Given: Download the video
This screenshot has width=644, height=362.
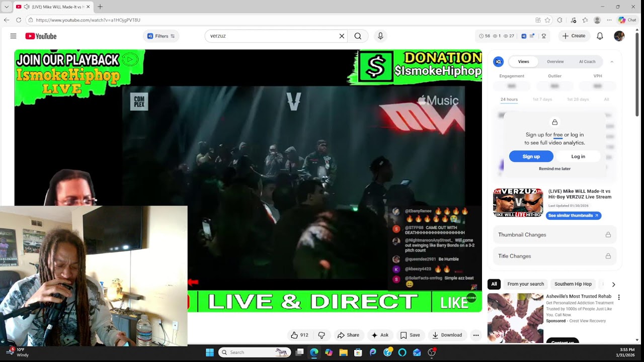Looking at the screenshot, I should (447, 335).
